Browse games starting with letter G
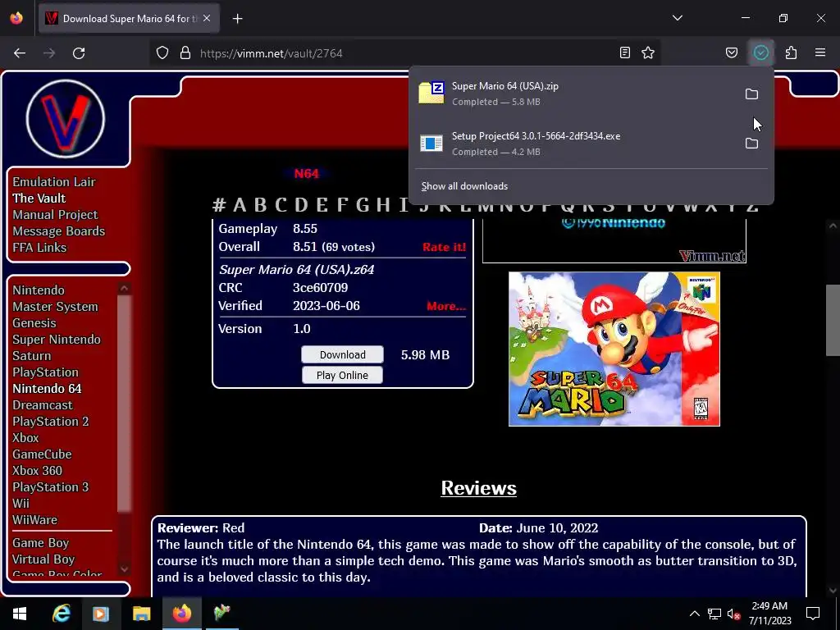The width and height of the screenshot is (840, 630). coord(363,204)
